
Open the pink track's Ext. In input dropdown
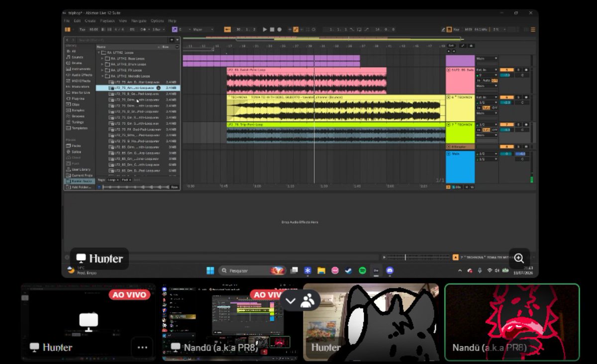(x=487, y=70)
